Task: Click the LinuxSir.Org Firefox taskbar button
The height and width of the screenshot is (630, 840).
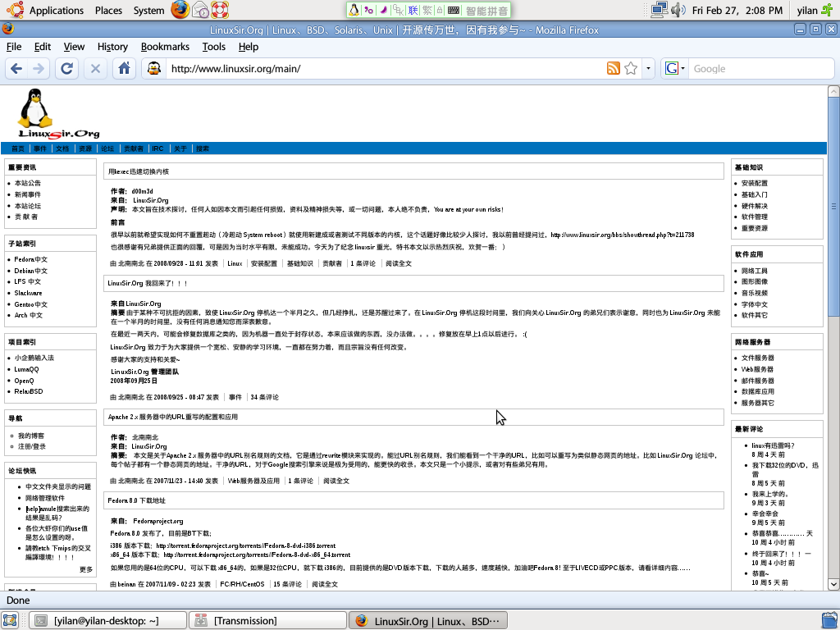Action: point(427,620)
